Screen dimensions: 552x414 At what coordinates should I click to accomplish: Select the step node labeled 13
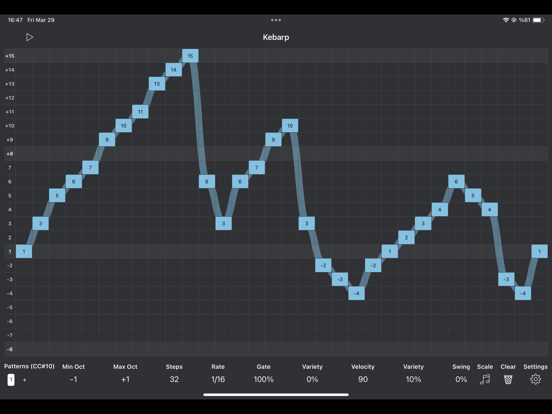point(157,84)
